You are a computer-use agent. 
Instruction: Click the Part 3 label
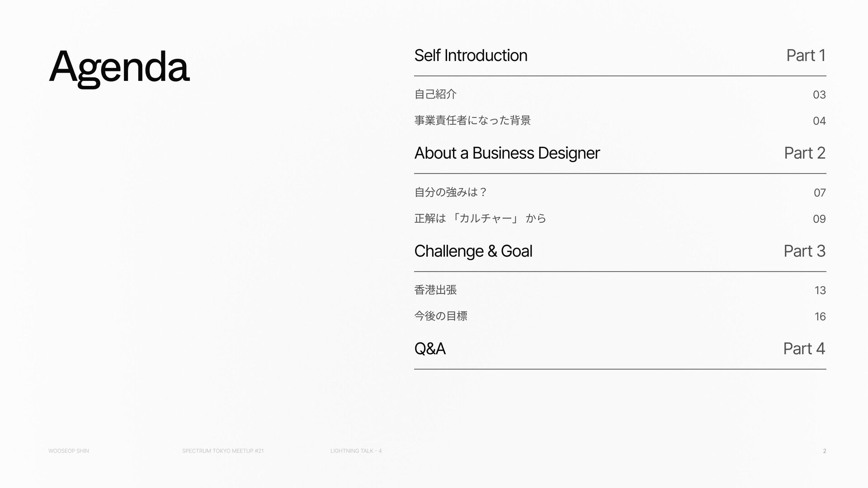pyautogui.click(x=805, y=251)
